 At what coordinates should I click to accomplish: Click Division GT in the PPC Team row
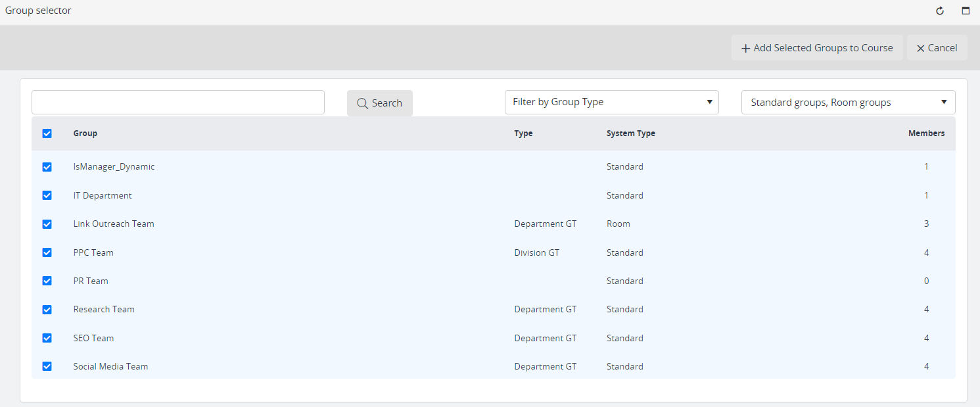(x=537, y=252)
